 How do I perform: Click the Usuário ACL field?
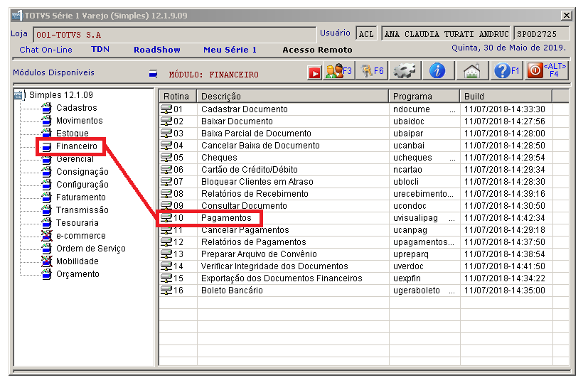pyautogui.click(x=366, y=33)
